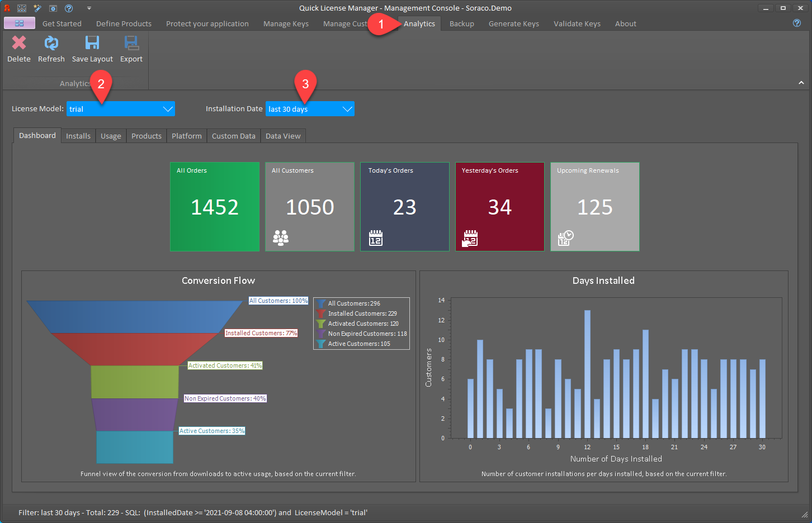Open the Installation Date dropdown
The width and height of the screenshot is (812, 523).
pyautogui.click(x=310, y=109)
